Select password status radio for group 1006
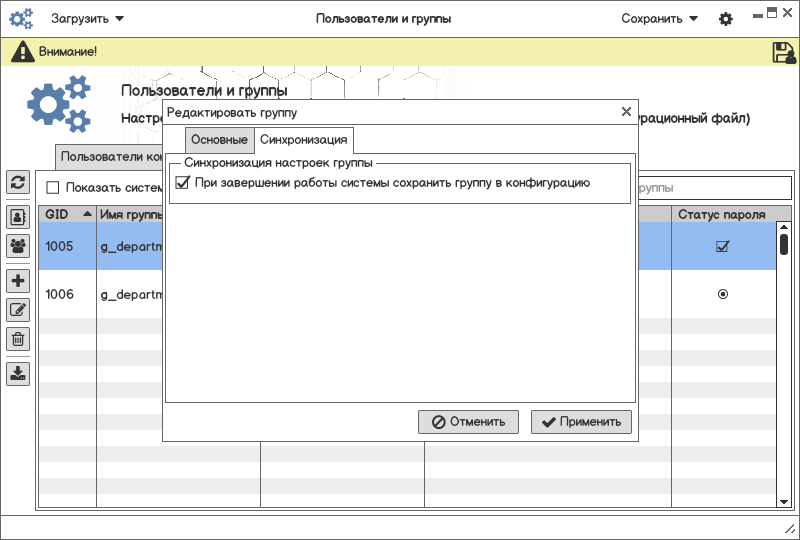This screenshot has width=800, height=540. [722, 294]
